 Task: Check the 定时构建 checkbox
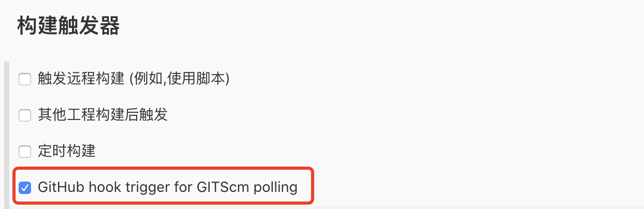click(x=25, y=152)
